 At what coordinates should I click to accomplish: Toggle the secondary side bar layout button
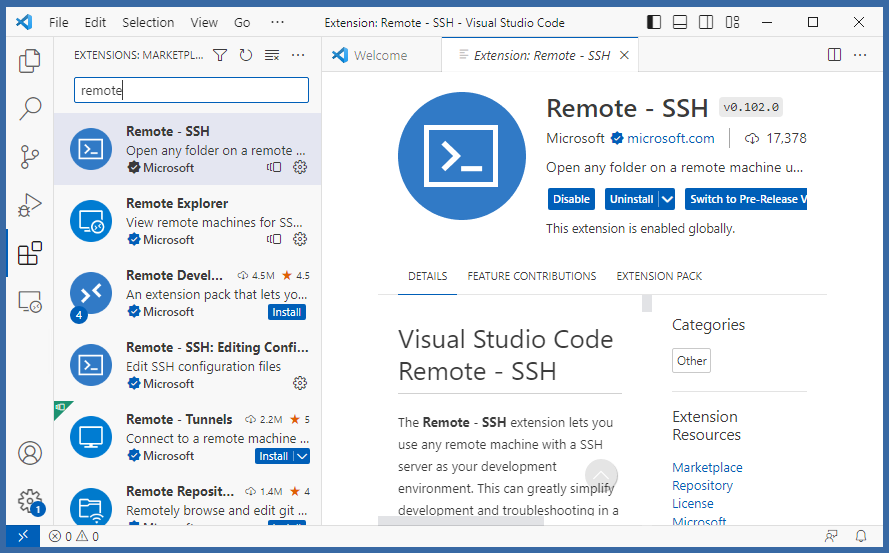click(706, 22)
